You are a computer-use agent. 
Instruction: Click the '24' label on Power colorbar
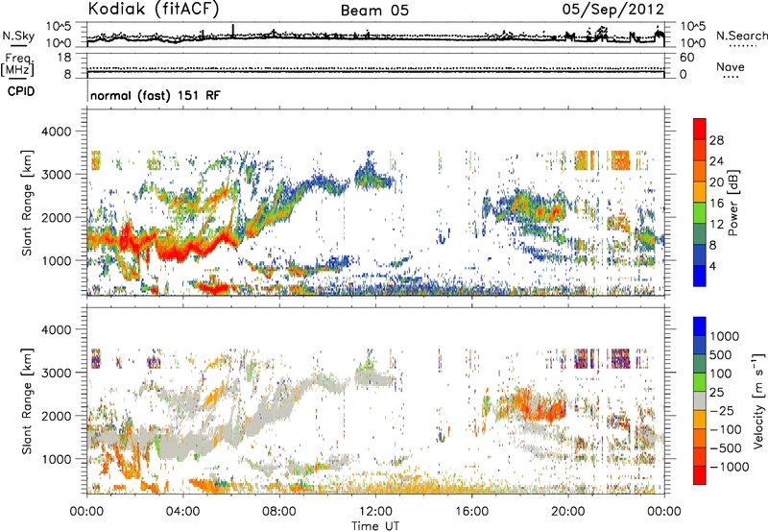pos(716,161)
